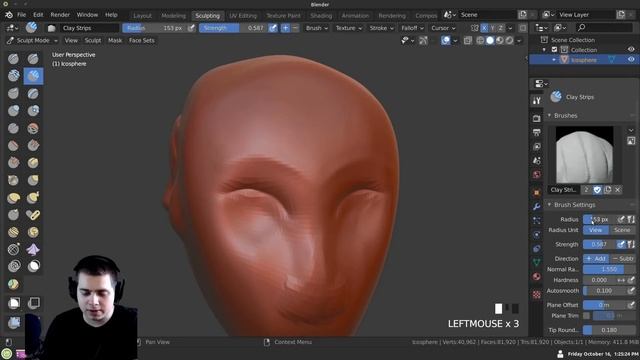Open the Render properties tab
Viewport: 640px width, 360px height.
[x=537, y=118]
